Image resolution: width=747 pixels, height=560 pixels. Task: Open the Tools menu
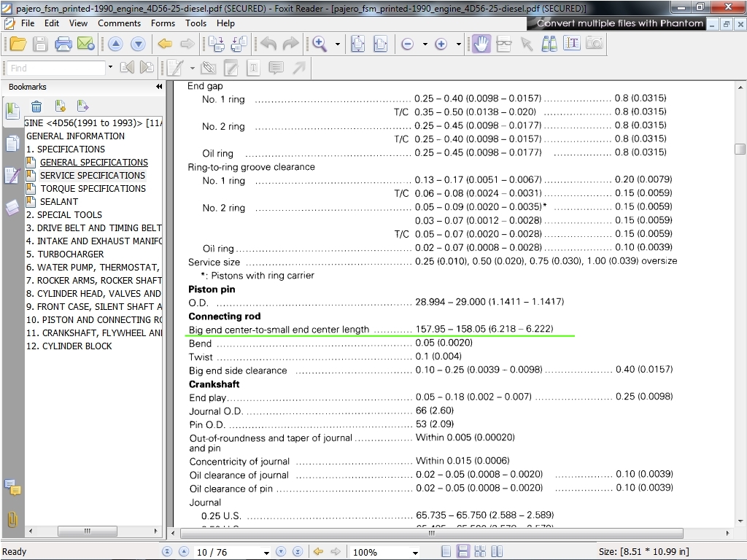coord(196,23)
